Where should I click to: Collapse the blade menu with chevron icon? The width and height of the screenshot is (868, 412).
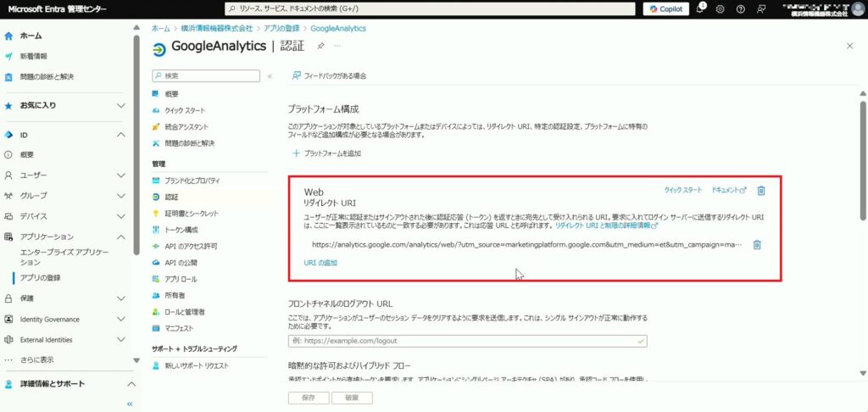270,76
